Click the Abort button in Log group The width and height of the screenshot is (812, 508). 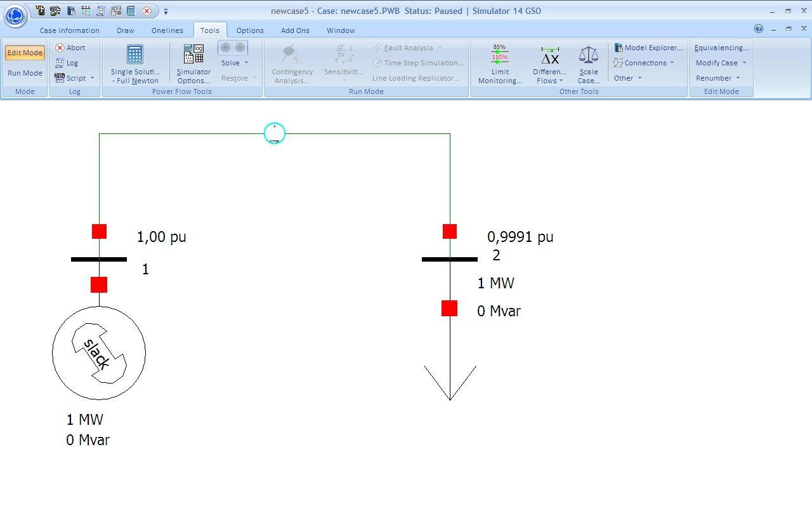coord(70,48)
